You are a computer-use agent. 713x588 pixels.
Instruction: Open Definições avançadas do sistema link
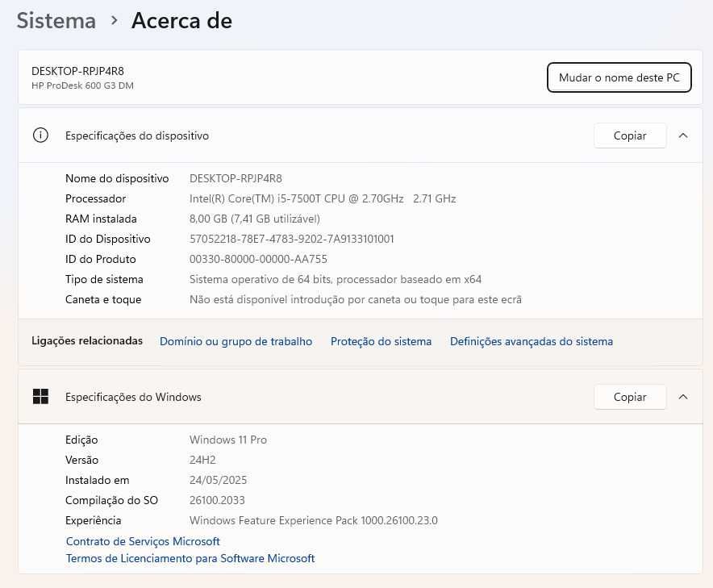pos(531,341)
